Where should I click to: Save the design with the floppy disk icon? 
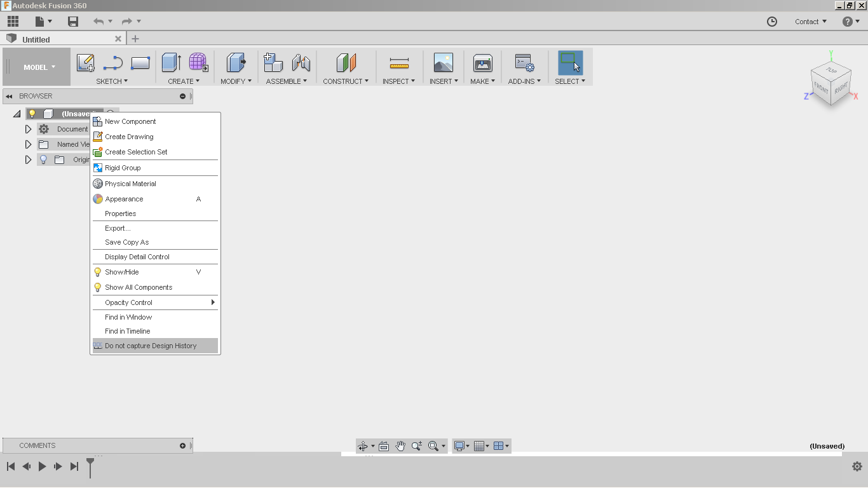(x=73, y=22)
